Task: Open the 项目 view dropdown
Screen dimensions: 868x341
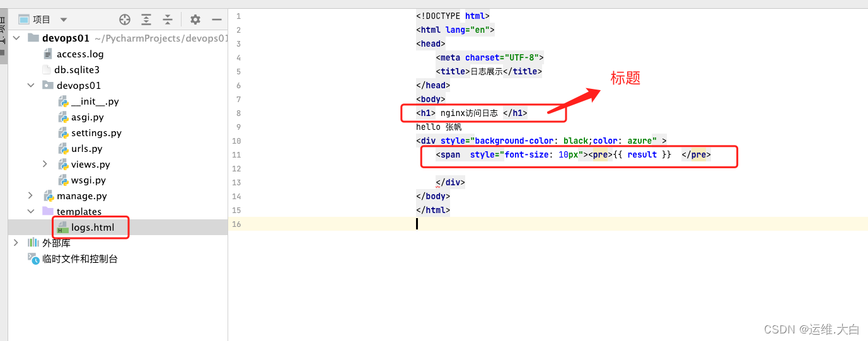Action: pyautogui.click(x=63, y=20)
